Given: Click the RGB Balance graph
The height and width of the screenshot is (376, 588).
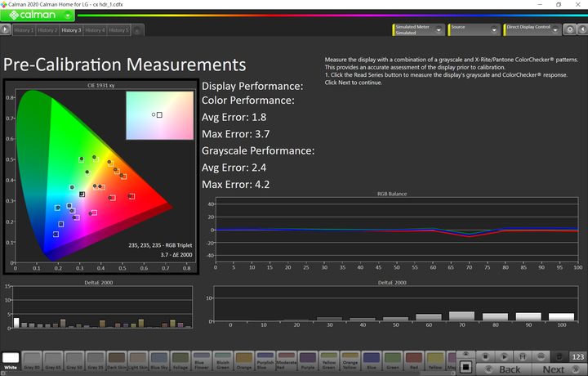Looking at the screenshot, I should tap(397, 230).
